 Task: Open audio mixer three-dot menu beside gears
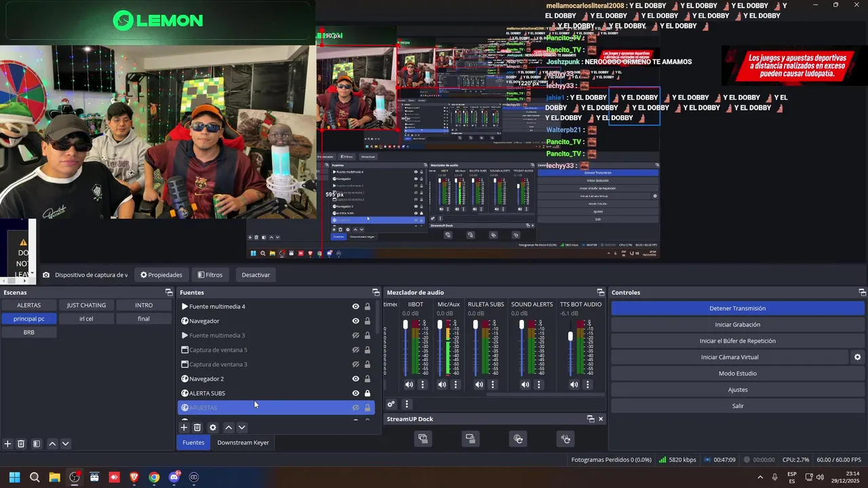406,404
